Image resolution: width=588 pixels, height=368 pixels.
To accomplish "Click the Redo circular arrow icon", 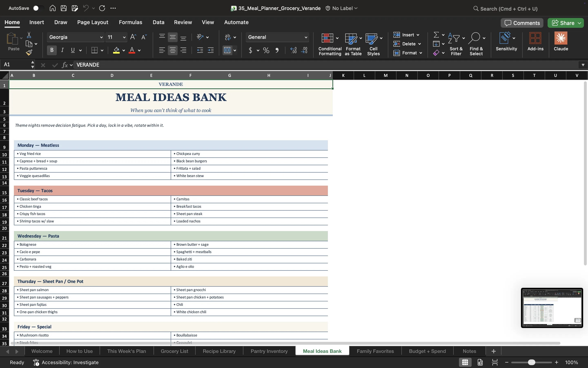I will (102, 8).
